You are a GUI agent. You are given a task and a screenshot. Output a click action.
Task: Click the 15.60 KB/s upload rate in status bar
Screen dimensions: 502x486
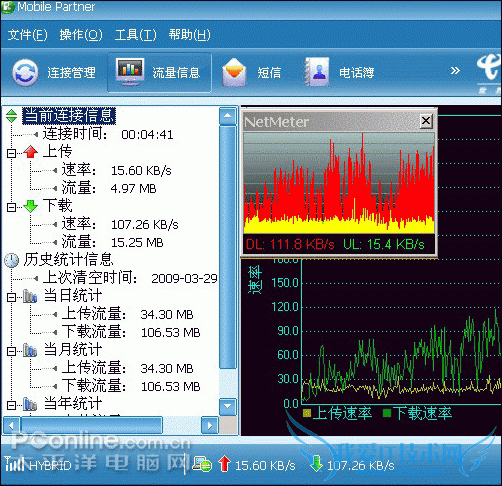click(265, 465)
